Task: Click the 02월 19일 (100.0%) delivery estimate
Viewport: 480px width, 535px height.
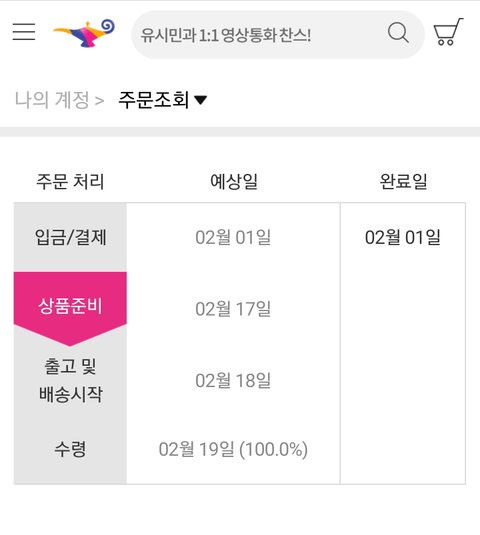Action: pyautogui.click(x=233, y=449)
